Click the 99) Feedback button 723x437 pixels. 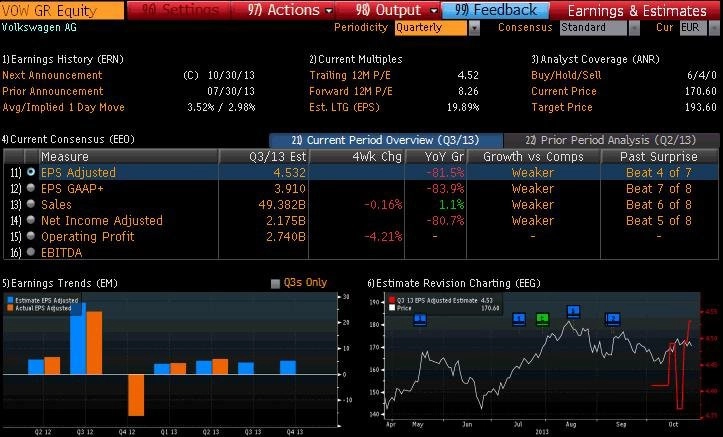coord(495,10)
